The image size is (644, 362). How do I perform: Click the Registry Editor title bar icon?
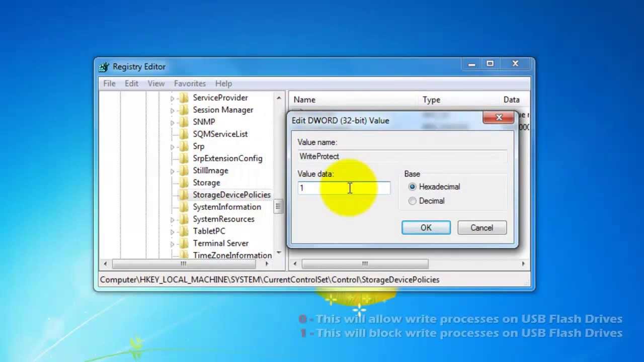(104, 67)
